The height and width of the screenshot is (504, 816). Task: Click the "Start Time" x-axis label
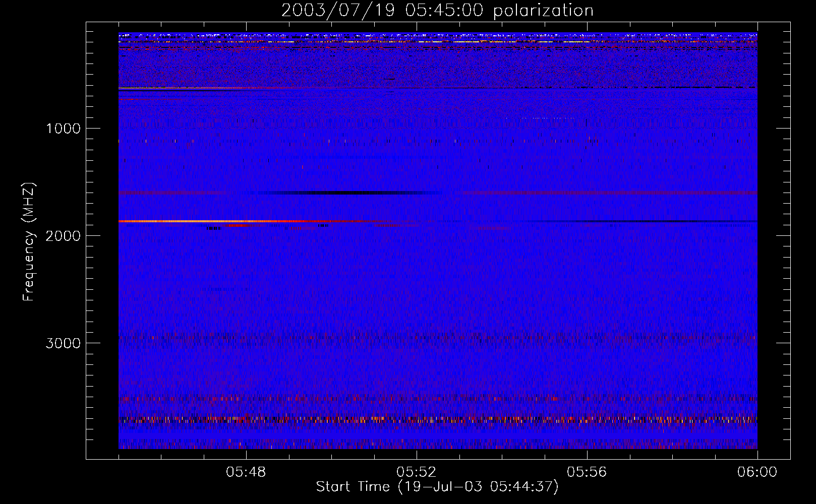pyautogui.click(x=437, y=486)
